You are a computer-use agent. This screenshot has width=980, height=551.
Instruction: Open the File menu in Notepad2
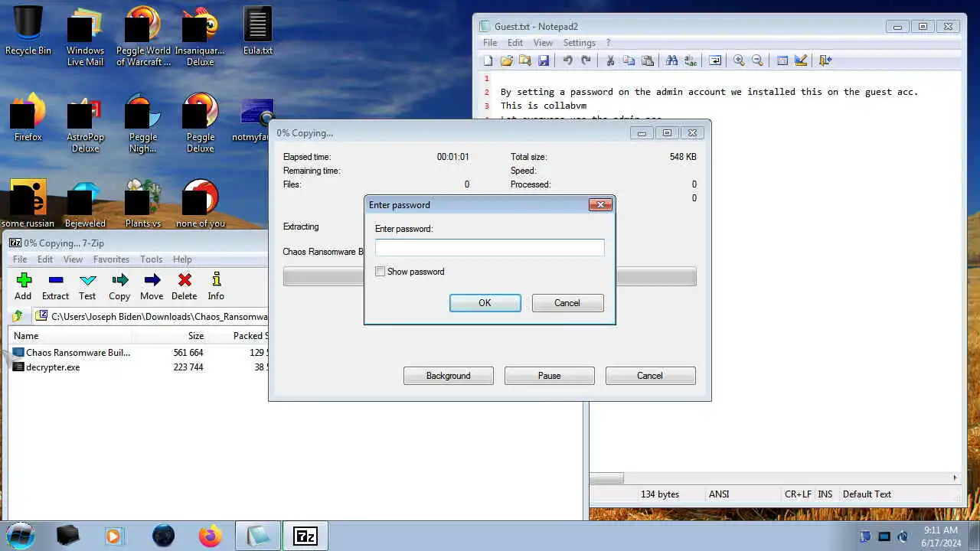[x=490, y=43]
